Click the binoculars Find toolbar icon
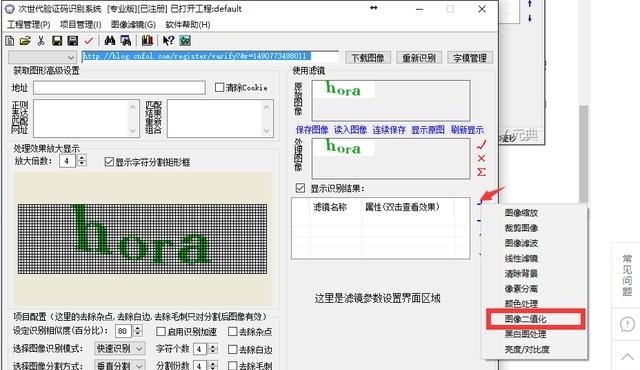This screenshot has height=370, width=640. 109,40
